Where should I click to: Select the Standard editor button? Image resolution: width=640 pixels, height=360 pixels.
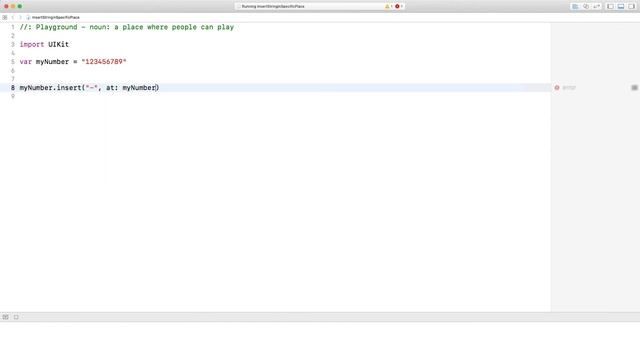click(575, 7)
